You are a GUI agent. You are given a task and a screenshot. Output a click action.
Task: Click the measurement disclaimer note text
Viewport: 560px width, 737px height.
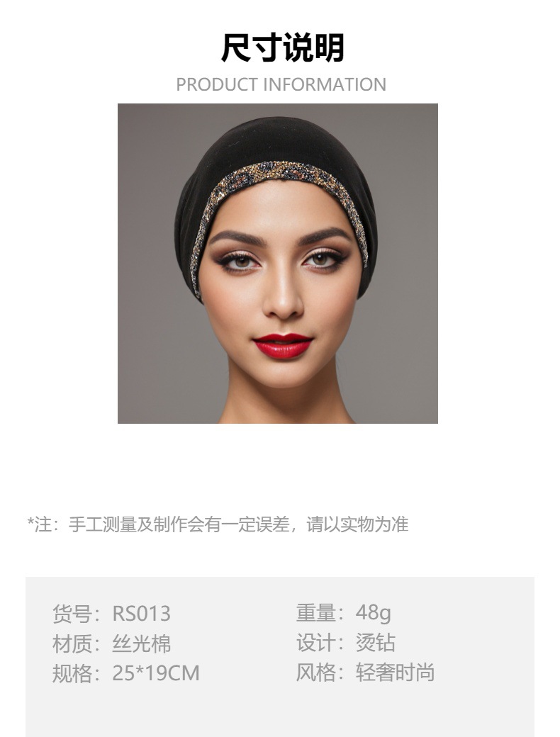tap(218, 524)
